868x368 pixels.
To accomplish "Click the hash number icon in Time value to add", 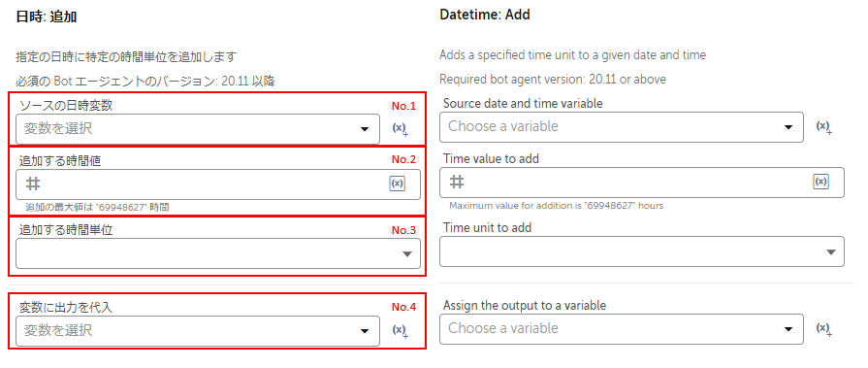I will [x=457, y=182].
